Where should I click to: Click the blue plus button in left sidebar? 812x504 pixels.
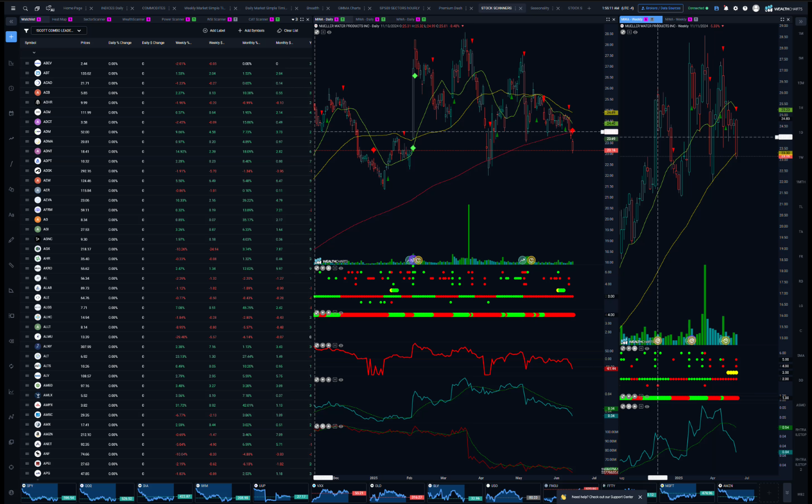[x=11, y=37]
